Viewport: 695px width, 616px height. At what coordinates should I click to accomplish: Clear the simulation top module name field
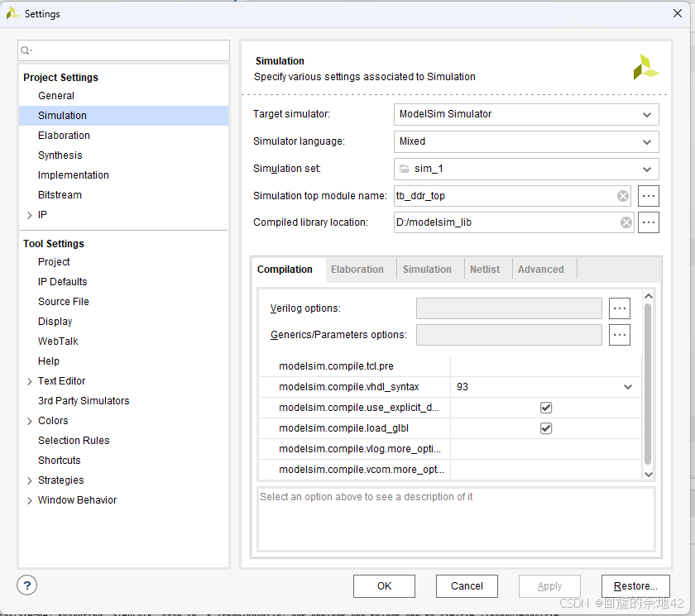tap(623, 196)
